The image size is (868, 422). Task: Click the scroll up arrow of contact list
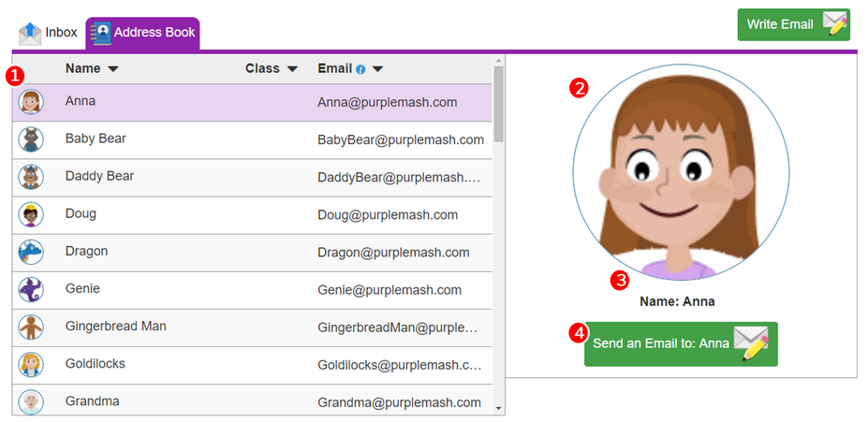pos(498,63)
